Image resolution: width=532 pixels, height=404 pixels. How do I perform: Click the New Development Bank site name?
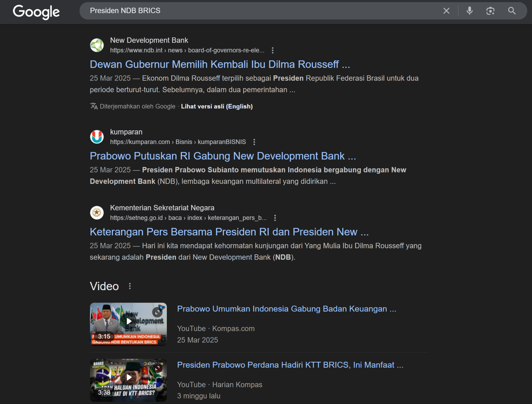149,40
